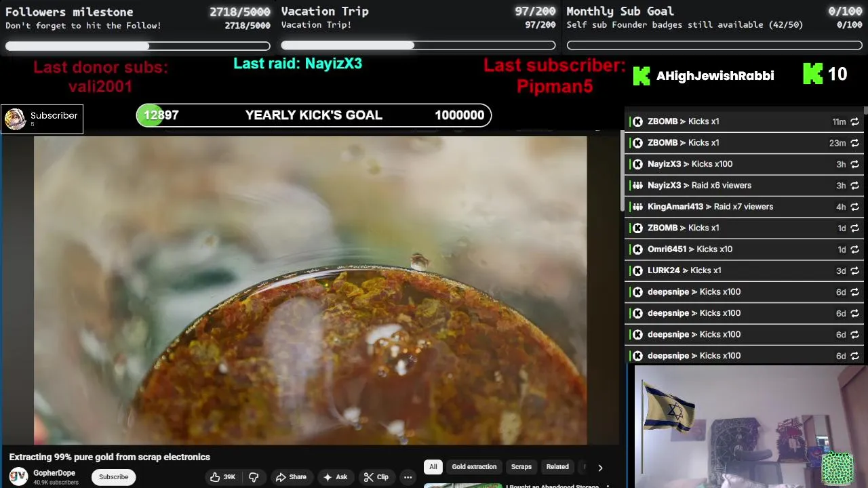Image resolution: width=868 pixels, height=488 pixels.
Task: Open the GopherDope channel avatar
Action: click(x=18, y=476)
